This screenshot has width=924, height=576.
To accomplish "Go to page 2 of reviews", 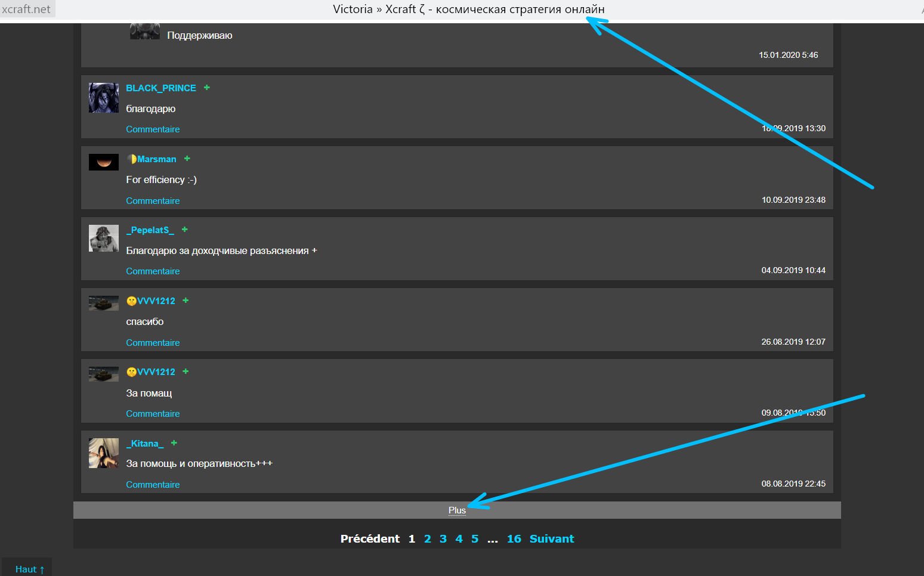I will click(427, 539).
